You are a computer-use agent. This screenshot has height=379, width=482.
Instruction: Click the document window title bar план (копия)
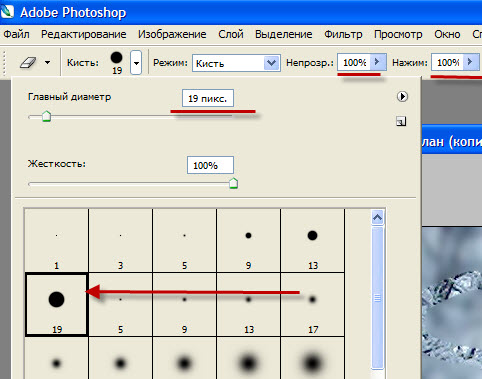tap(452, 141)
